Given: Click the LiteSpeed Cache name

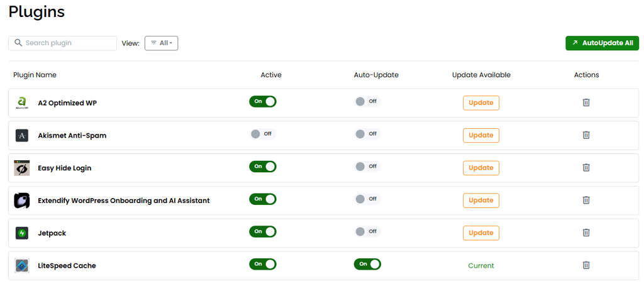Looking at the screenshot, I should (x=67, y=265).
